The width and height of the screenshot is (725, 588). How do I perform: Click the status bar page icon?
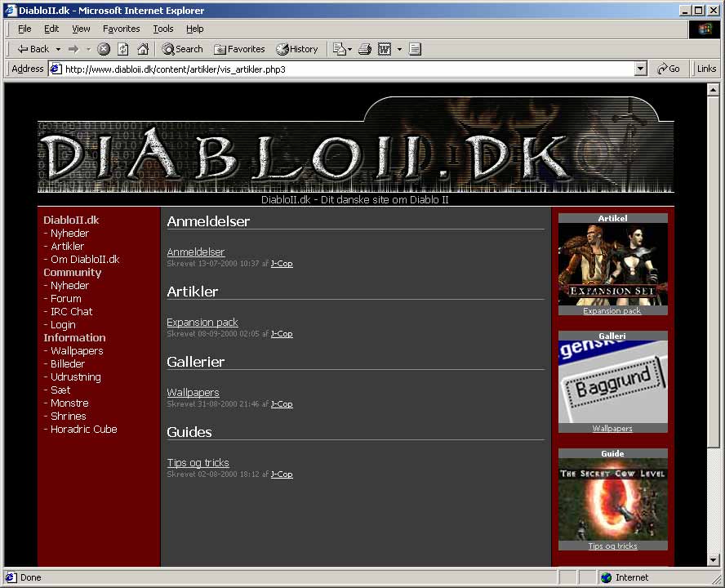pos(10,577)
